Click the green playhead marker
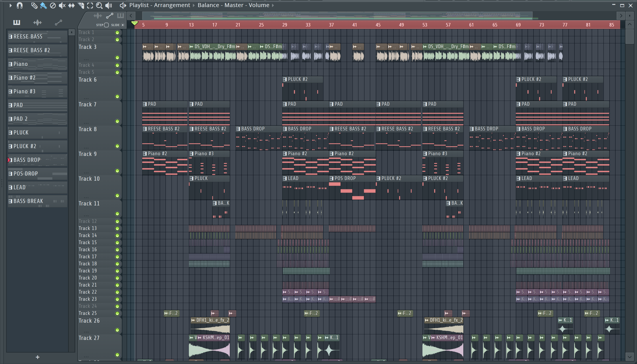The width and height of the screenshot is (637, 364). (x=134, y=23)
